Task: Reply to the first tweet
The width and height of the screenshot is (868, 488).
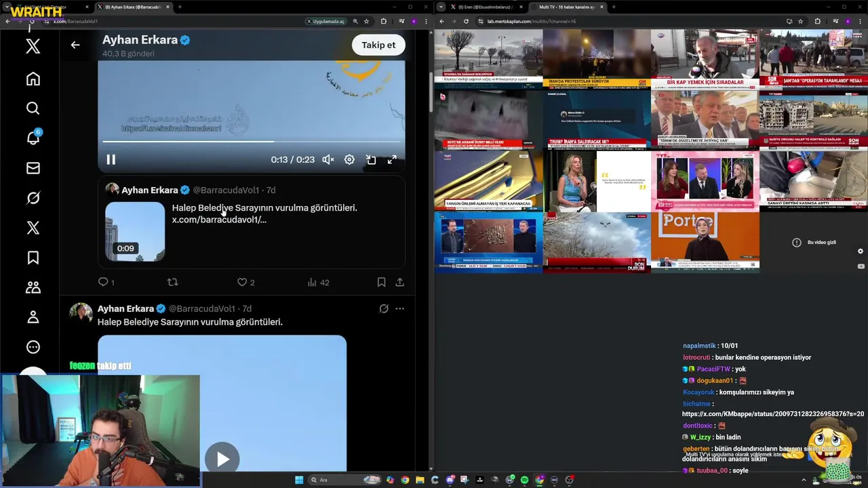Action: point(106,282)
